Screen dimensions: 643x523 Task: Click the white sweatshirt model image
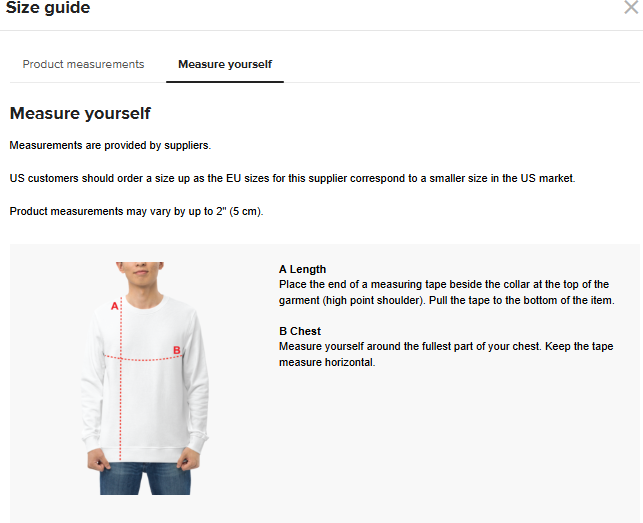tap(144, 378)
